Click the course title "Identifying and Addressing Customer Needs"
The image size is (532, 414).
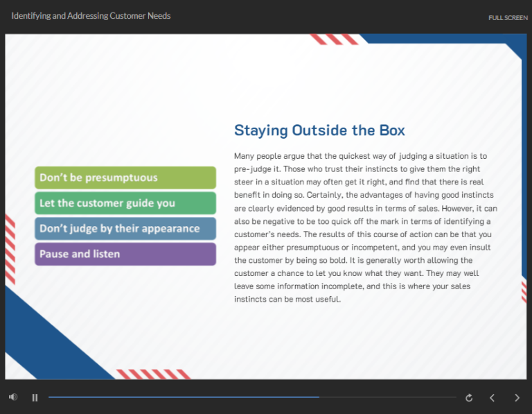tap(91, 15)
